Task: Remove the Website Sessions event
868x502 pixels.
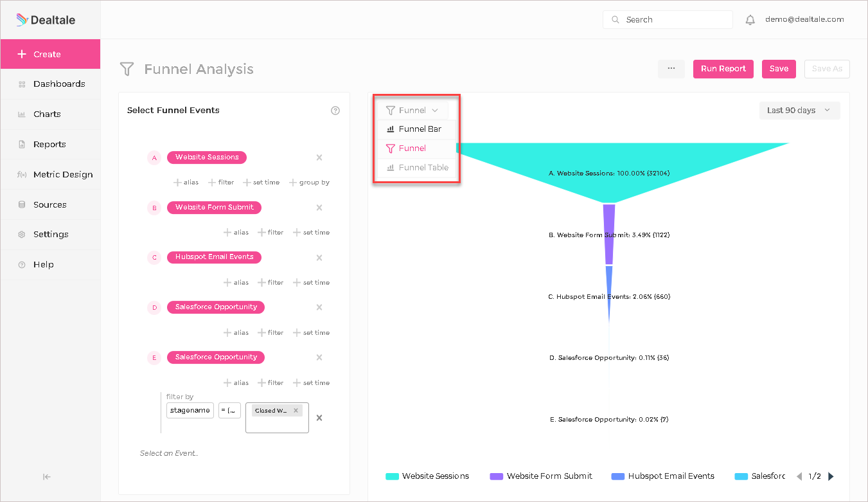Action: coord(319,157)
